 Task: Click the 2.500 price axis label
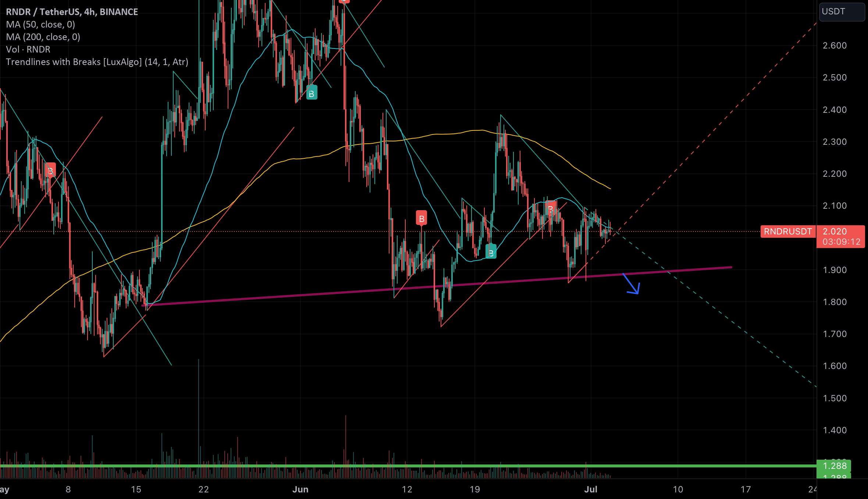(x=835, y=78)
